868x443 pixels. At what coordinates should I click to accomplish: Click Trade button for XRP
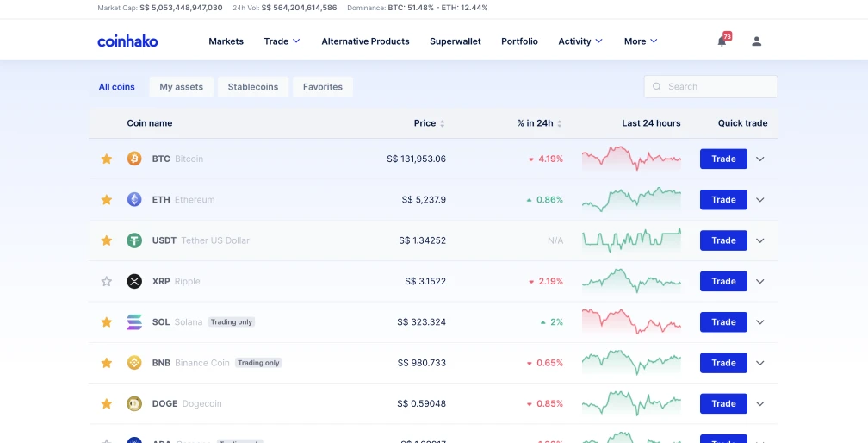point(723,281)
